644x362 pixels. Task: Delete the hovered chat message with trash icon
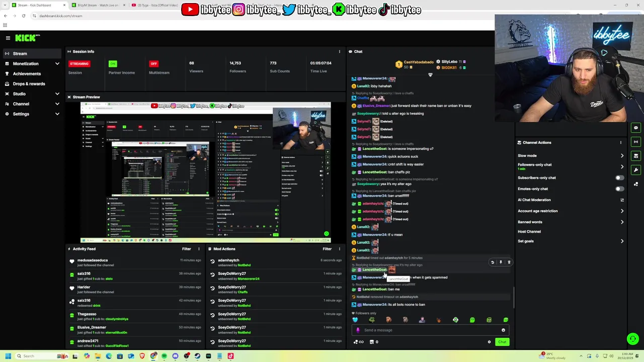coord(509,262)
